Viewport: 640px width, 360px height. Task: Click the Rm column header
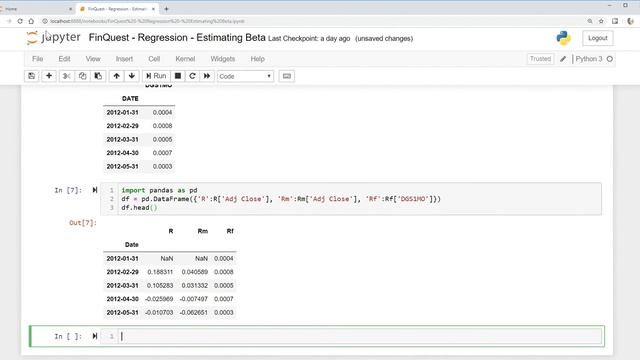(202, 231)
